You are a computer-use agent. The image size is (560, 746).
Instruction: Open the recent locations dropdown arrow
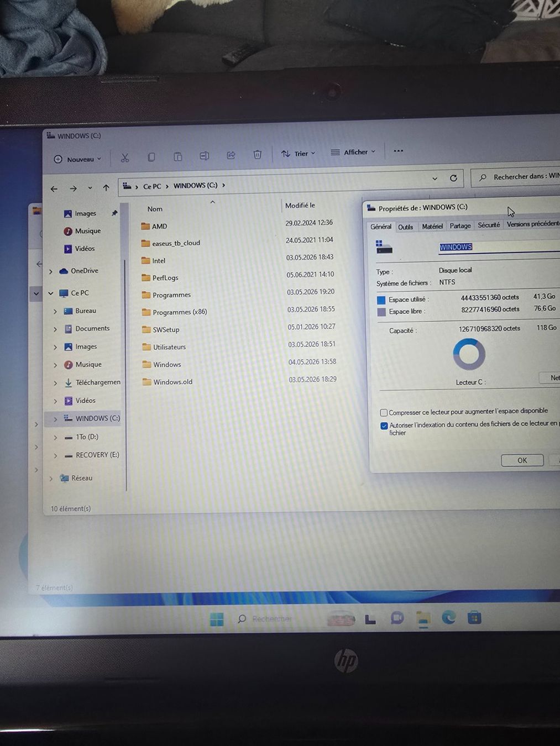tap(90, 188)
